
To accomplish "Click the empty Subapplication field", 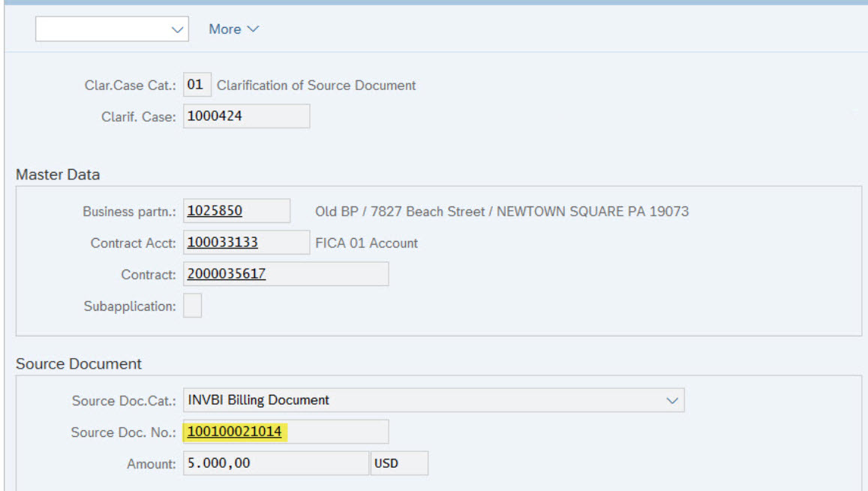I will [x=193, y=306].
